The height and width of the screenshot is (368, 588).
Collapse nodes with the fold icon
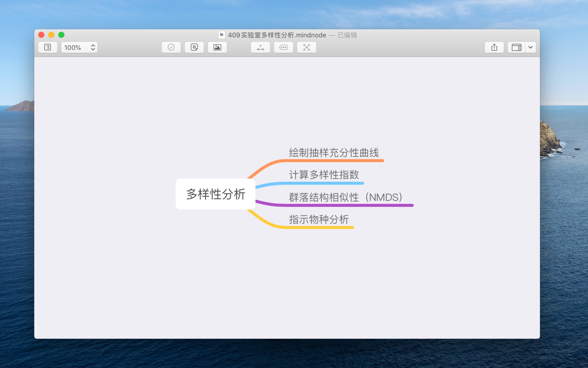point(306,47)
